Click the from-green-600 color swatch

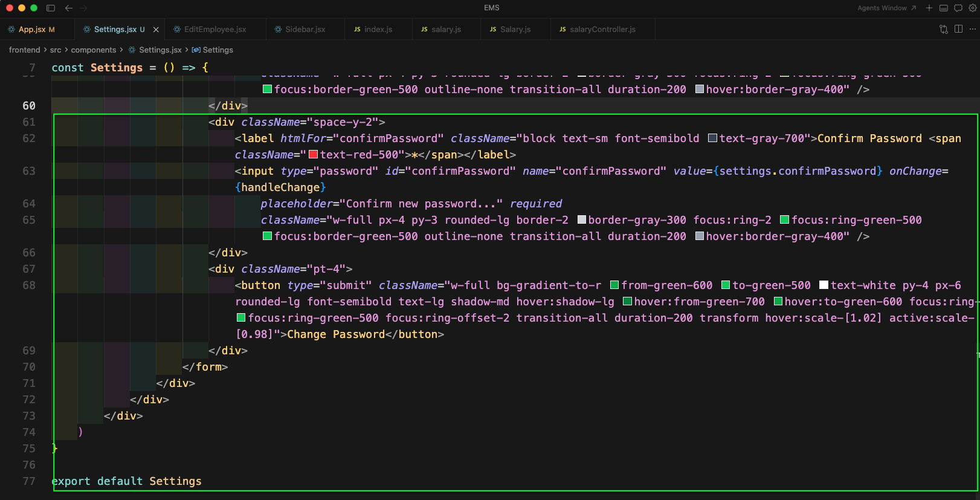coord(614,285)
